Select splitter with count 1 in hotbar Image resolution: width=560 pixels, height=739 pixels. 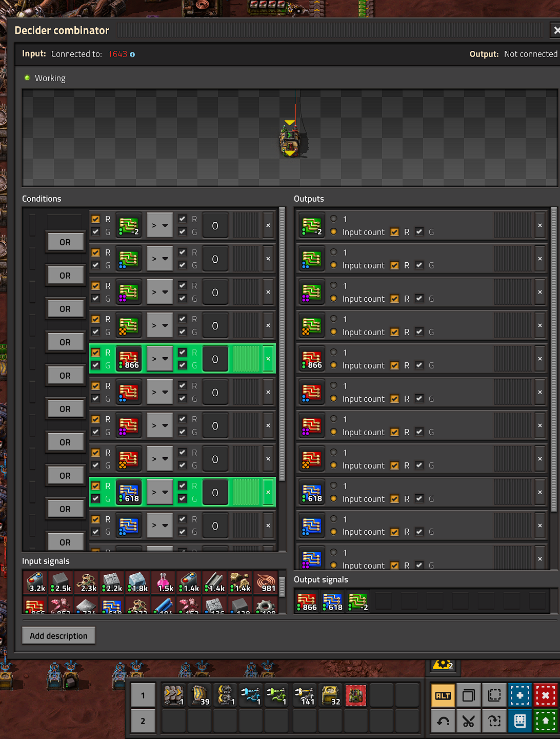[226, 696]
